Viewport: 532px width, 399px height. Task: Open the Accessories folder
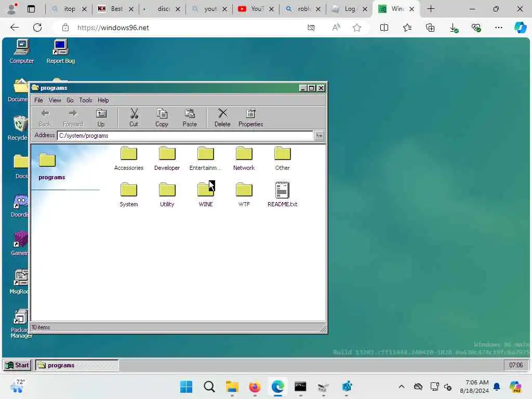pyautogui.click(x=129, y=158)
